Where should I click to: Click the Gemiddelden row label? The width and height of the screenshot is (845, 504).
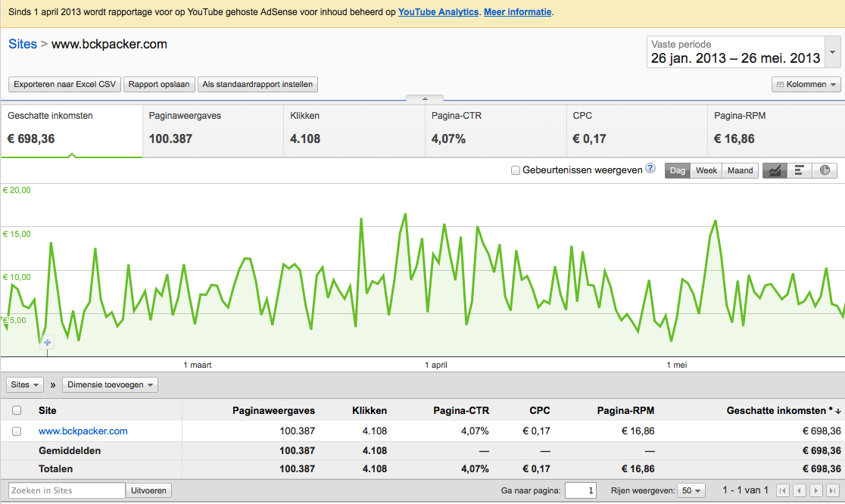70,451
